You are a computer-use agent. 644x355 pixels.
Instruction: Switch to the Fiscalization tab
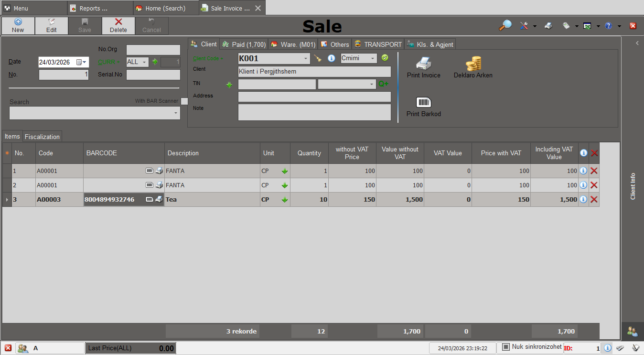click(42, 137)
